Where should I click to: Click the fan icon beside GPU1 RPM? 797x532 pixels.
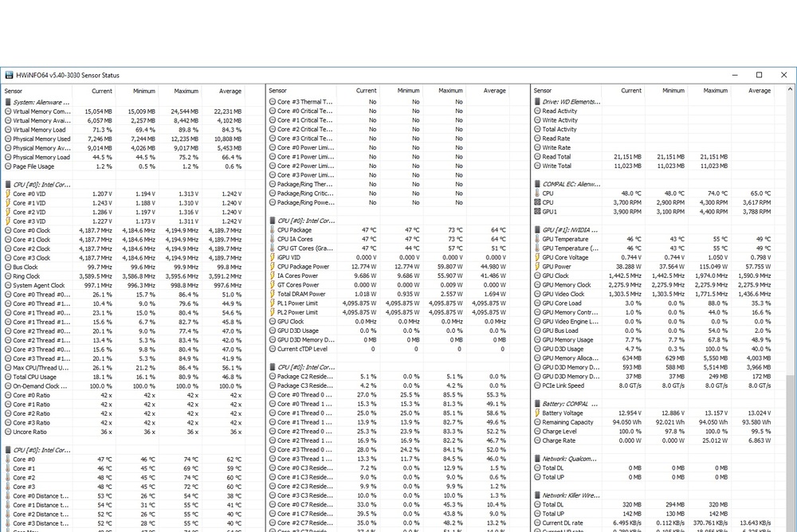pos(537,212)
